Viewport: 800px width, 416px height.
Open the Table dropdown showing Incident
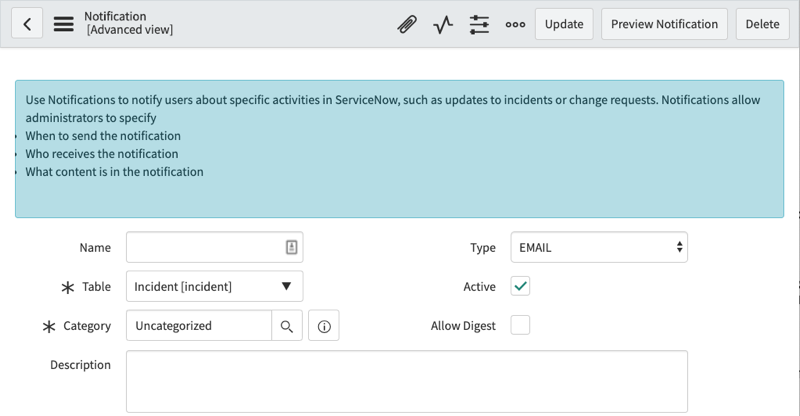coord(214,286)
